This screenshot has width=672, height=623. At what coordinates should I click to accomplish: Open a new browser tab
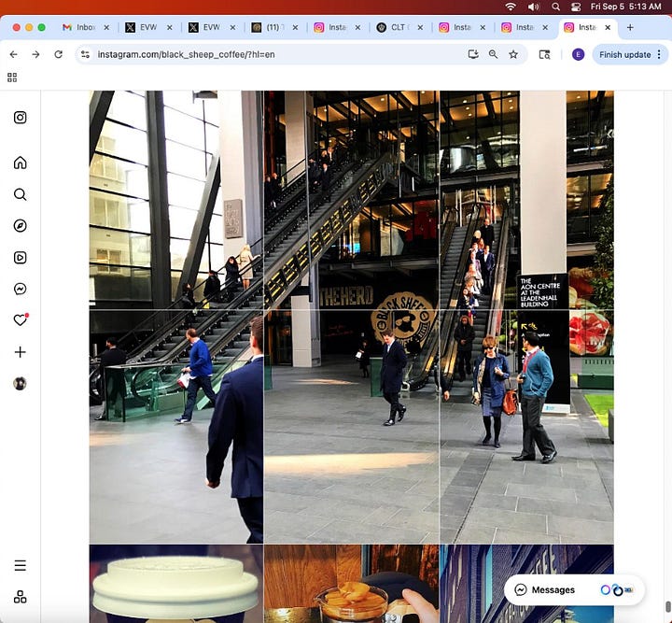630,27
